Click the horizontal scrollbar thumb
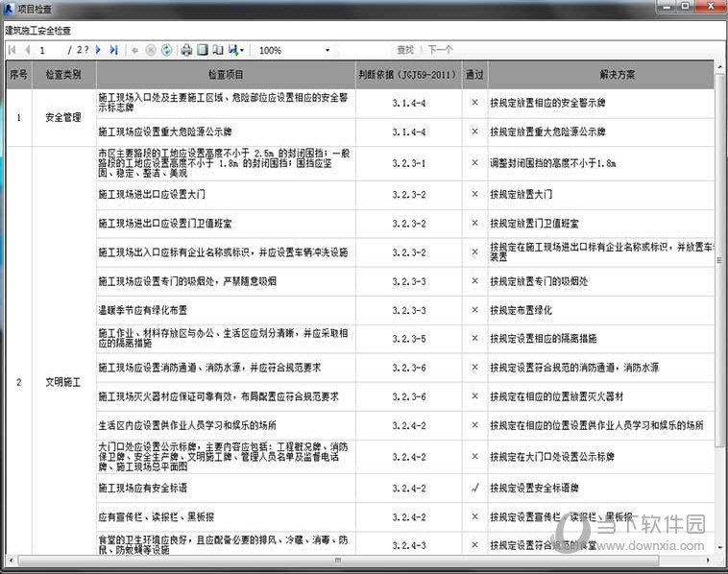The image size is (728, 574). [338, 561]
